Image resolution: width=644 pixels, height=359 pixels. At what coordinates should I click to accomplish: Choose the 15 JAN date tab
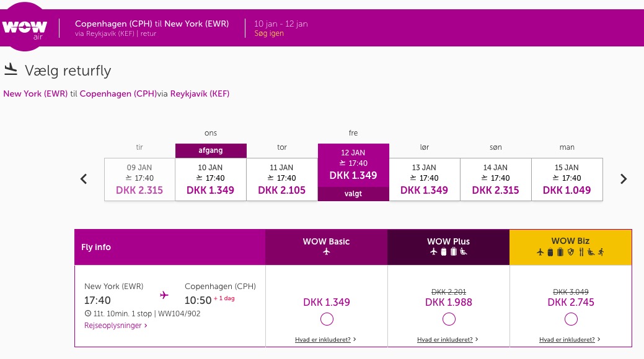(x=567, y=179)
